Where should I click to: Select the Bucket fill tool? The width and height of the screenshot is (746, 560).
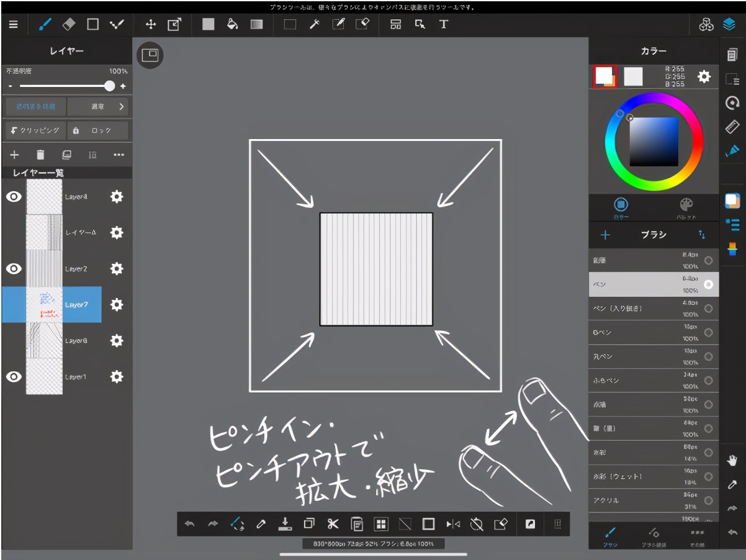point(232,24)
